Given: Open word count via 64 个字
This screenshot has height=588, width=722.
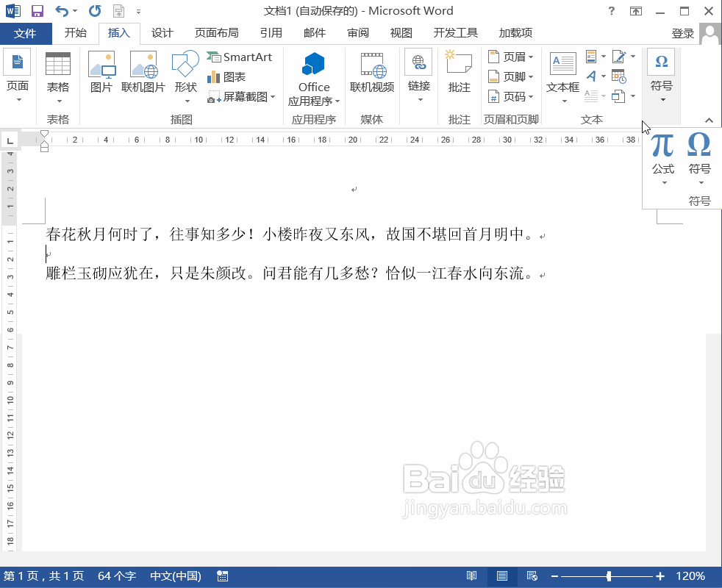Looking at the screenshot, I should [115, 576].
